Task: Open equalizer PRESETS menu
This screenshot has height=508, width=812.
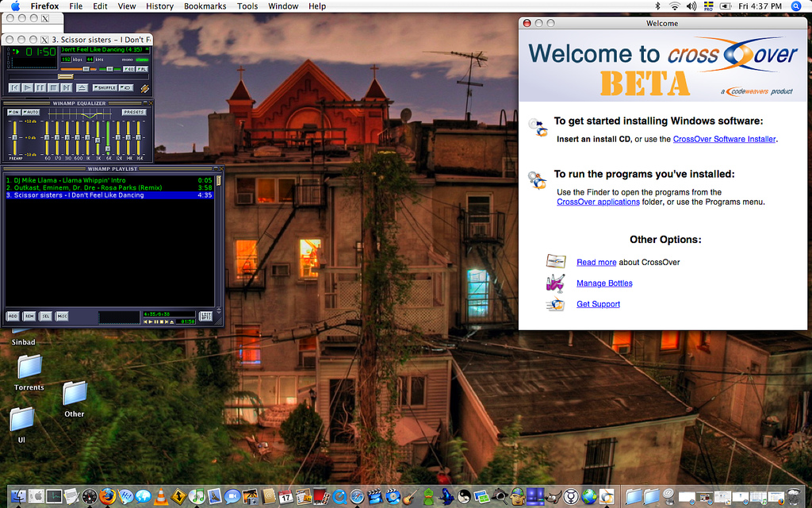Action: point(134,112)
